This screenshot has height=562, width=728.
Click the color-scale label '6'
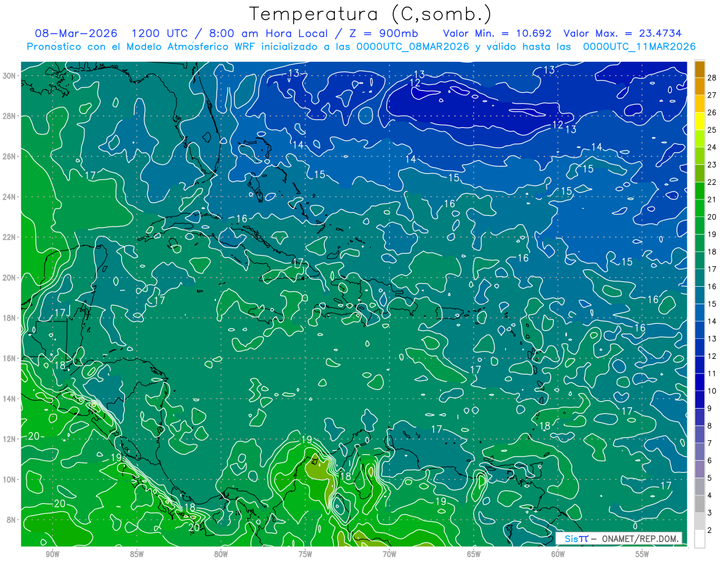click(710, 461)
